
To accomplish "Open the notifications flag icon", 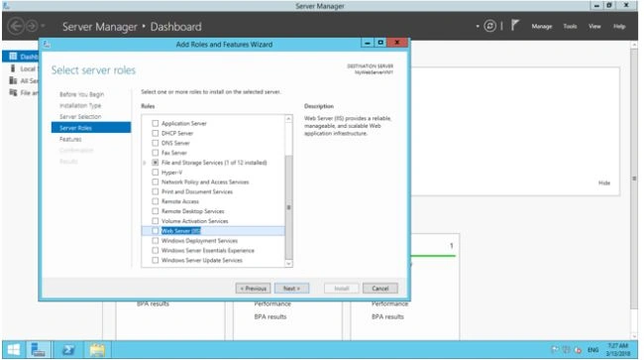I will [514, 26].
